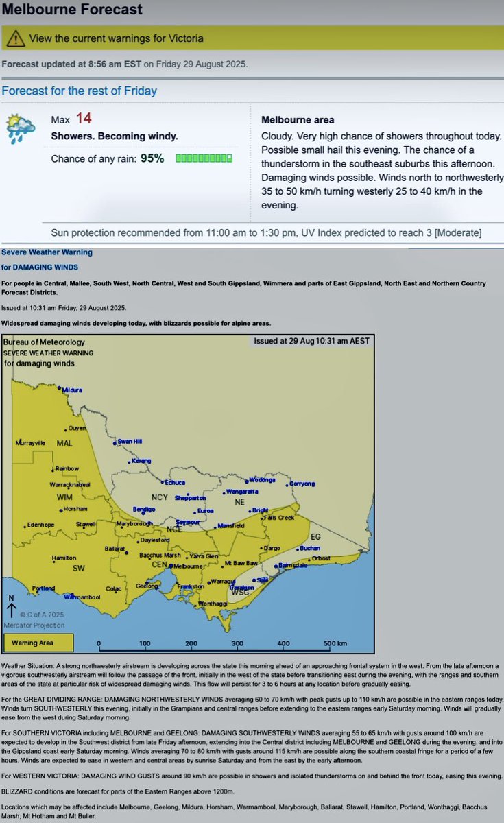Click Shepparton on the warning map
The image size is (504, 823).
[190, 498]
